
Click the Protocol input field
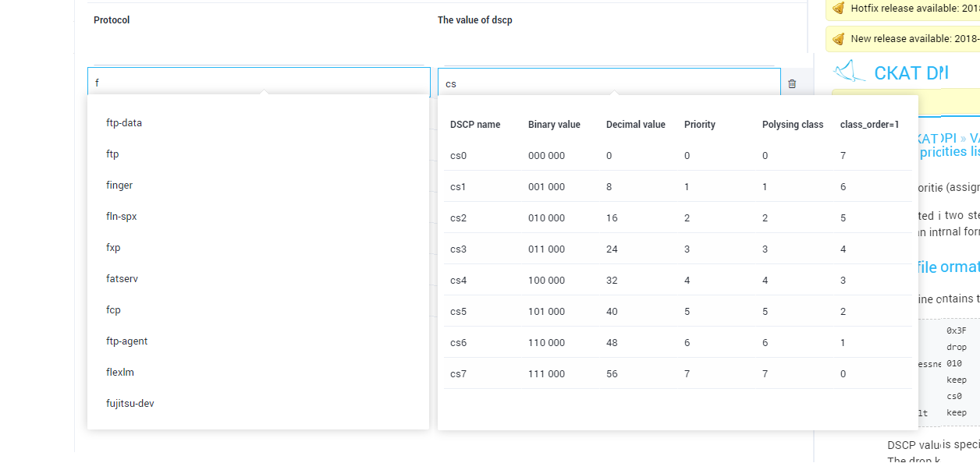tap(258, 83)
